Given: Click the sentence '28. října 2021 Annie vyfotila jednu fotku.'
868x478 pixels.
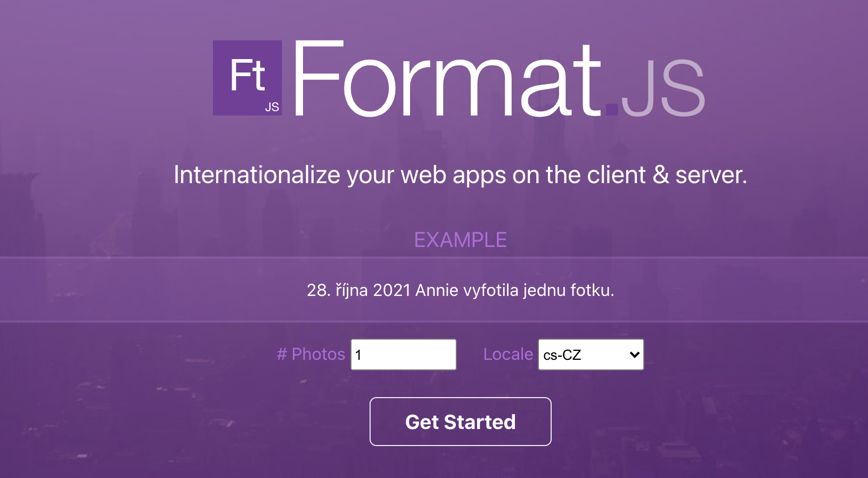Looking at the screenshot, I should tap(460, 290).
